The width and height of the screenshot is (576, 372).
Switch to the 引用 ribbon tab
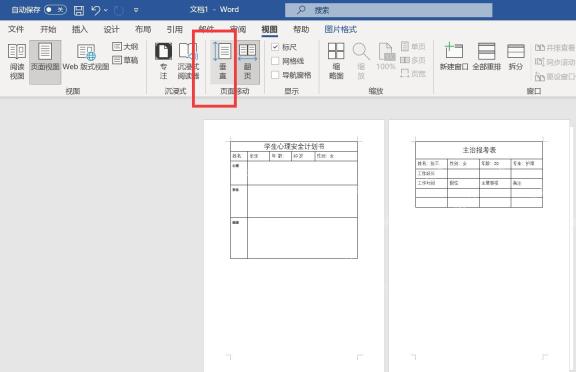click(x=174, y=29)
